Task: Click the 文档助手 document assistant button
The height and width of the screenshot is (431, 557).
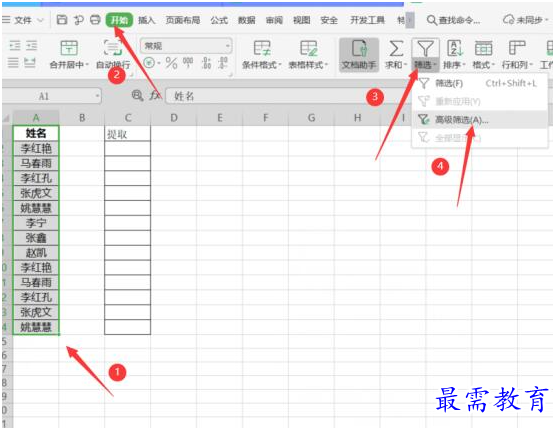Action: (x=359, y=55)
